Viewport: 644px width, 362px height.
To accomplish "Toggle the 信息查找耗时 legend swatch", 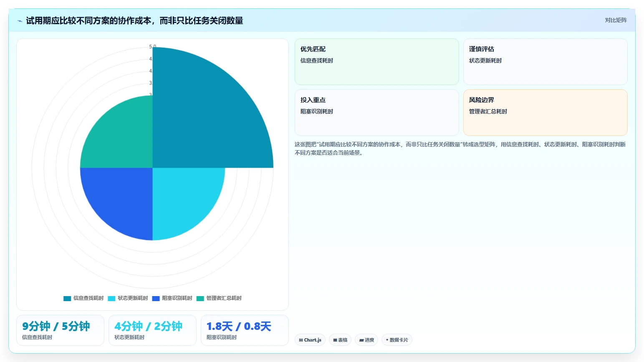I will 67,298.
